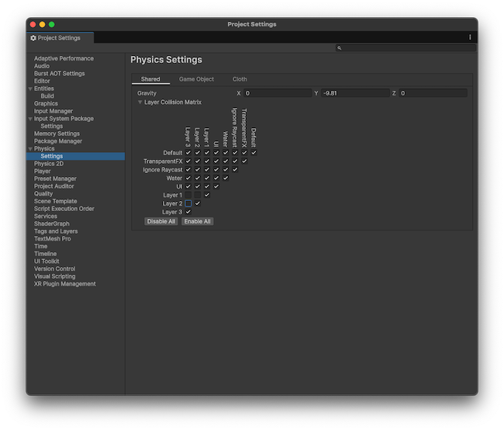Click the Gravity Y value field
Image resolution: width=504 pixels, height=430 pixels.
click(x=355, y=93)
